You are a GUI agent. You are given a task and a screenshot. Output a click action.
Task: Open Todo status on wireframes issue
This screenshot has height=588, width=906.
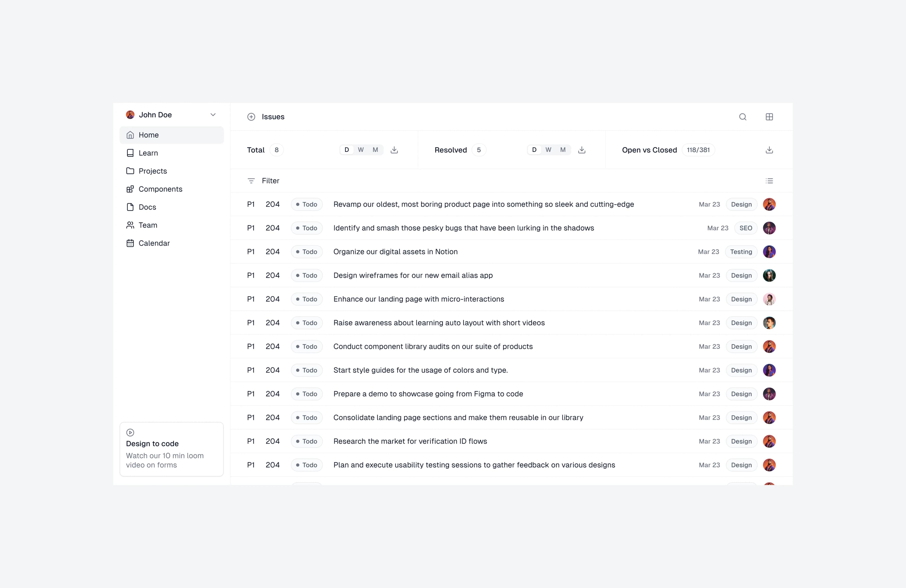(x=307, y=275)
